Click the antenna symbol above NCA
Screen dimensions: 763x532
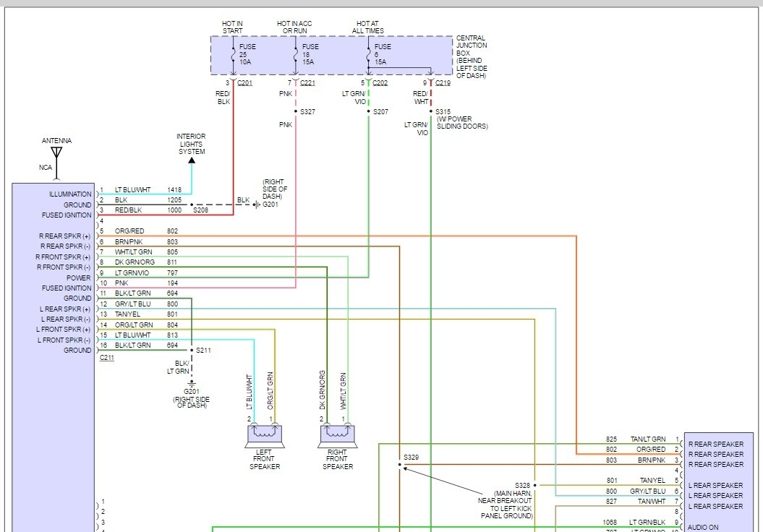(56, 153)
